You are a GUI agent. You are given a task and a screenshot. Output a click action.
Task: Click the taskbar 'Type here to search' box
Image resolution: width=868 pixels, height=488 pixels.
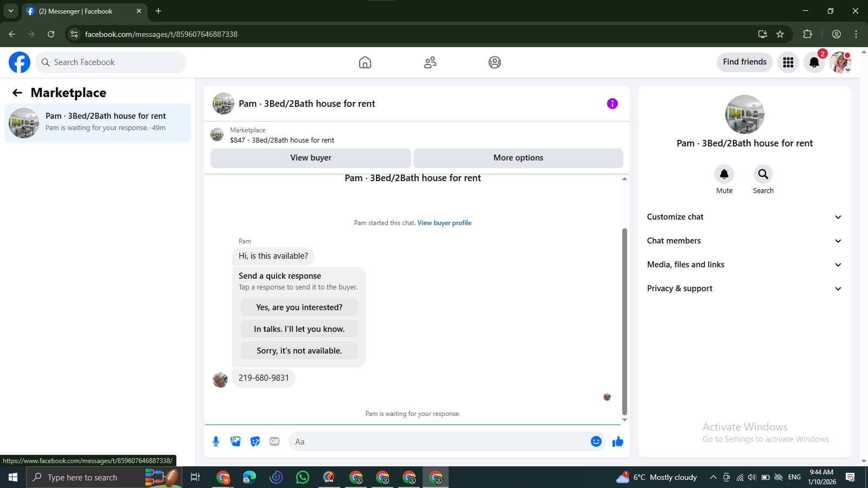click(104, 477)
